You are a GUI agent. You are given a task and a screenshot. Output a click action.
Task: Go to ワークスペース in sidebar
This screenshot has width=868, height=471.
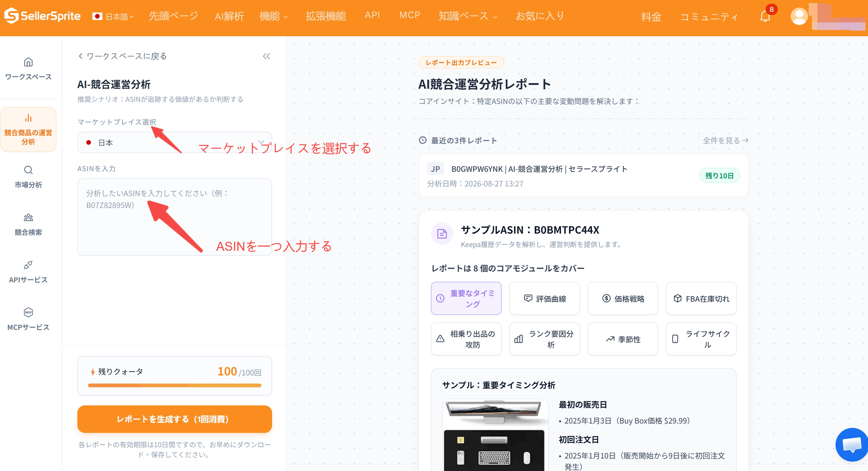point(28,69)
